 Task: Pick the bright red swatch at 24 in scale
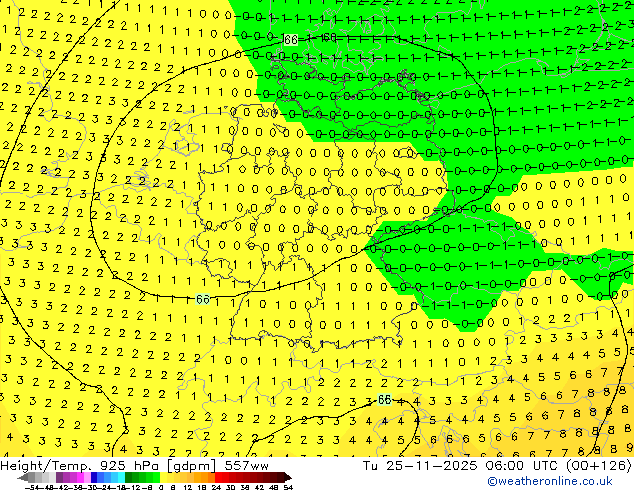218,477
